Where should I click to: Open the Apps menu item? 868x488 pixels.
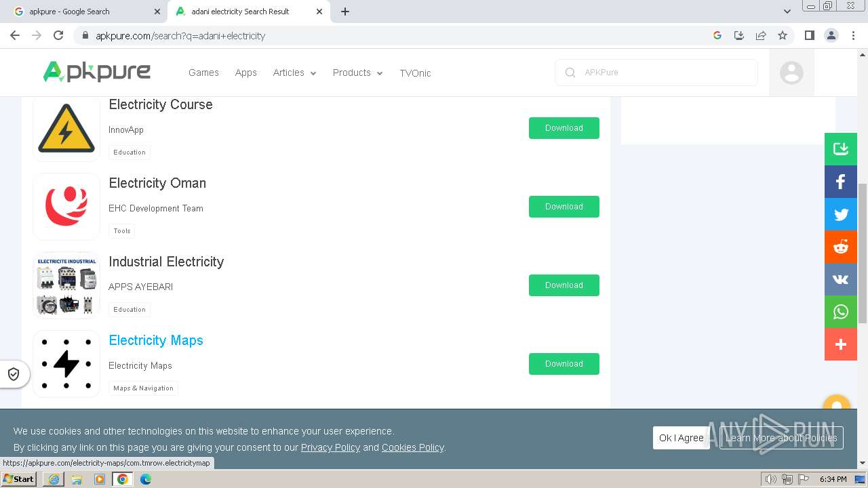pos(245,73)
